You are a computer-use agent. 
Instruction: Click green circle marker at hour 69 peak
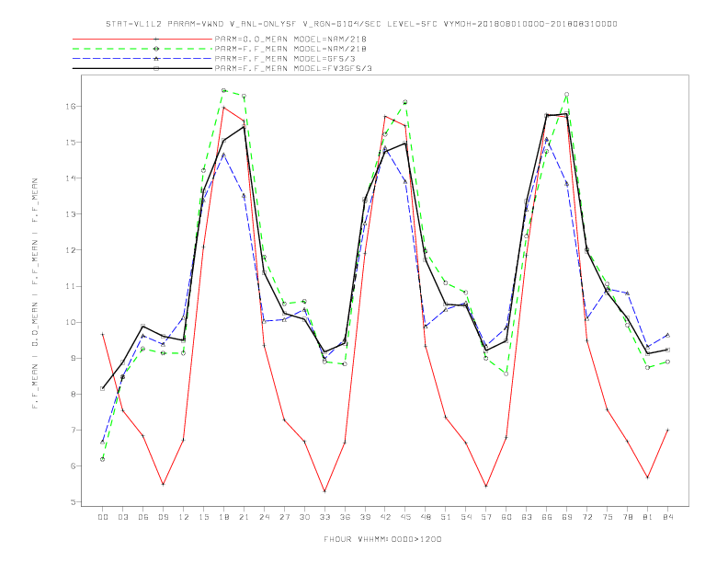pyautogui.click(x=567, y=95)
